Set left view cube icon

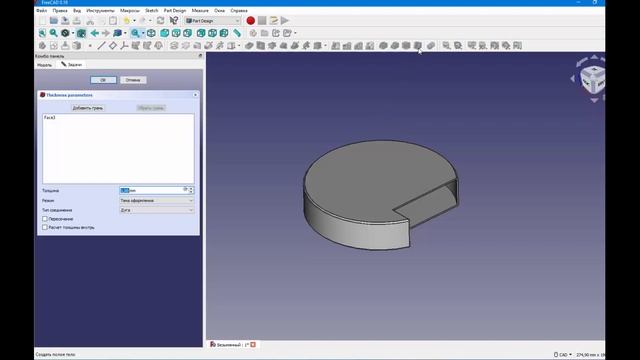pos(224,33)
